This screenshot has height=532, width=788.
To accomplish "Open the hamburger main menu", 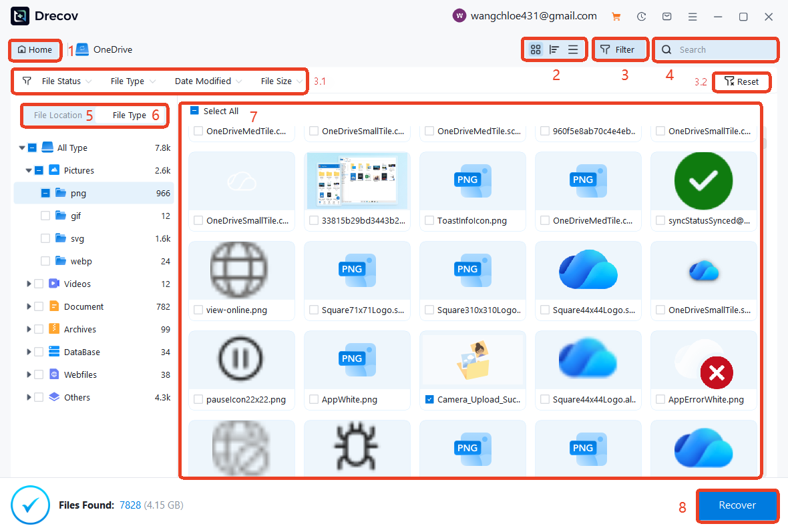I will (693, 17).
